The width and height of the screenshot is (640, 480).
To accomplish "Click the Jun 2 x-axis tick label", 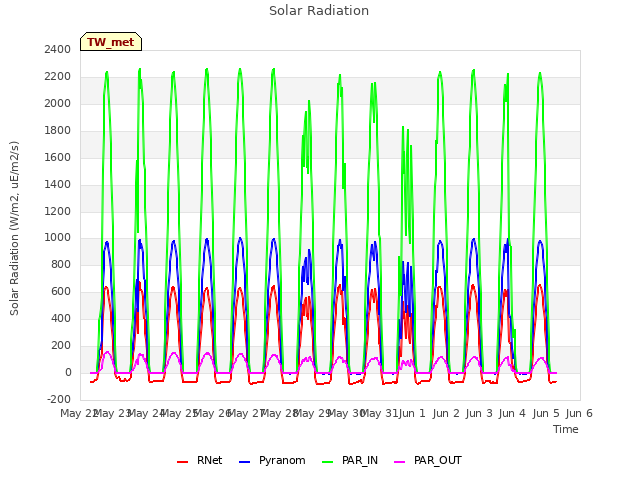I will pyautogui.click(x=446, y=413).
